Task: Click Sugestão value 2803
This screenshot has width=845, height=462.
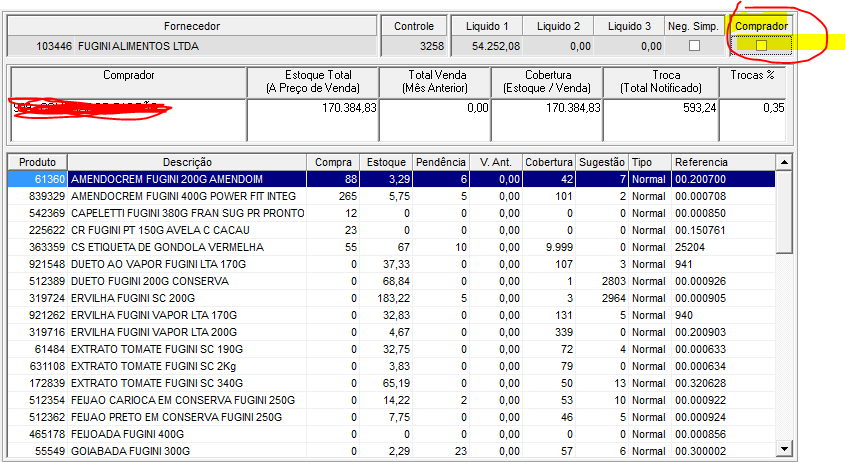Action: tap(613, 281)
